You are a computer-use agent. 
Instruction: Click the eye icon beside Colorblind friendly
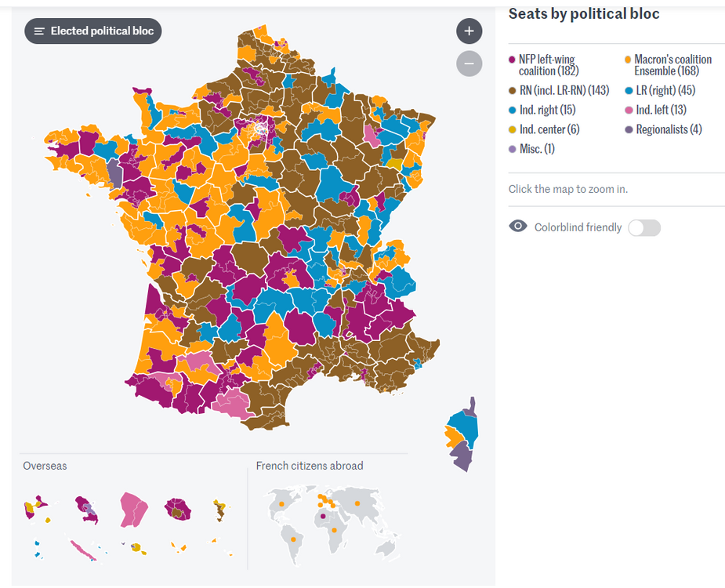pos(518,227)
